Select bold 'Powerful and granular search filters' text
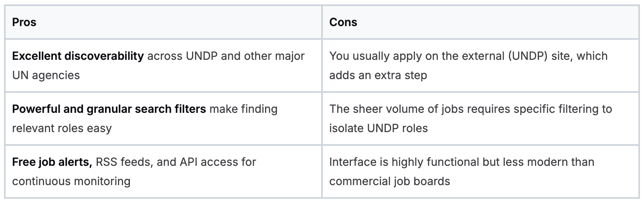The image size is (644, 204). point(109,109)
